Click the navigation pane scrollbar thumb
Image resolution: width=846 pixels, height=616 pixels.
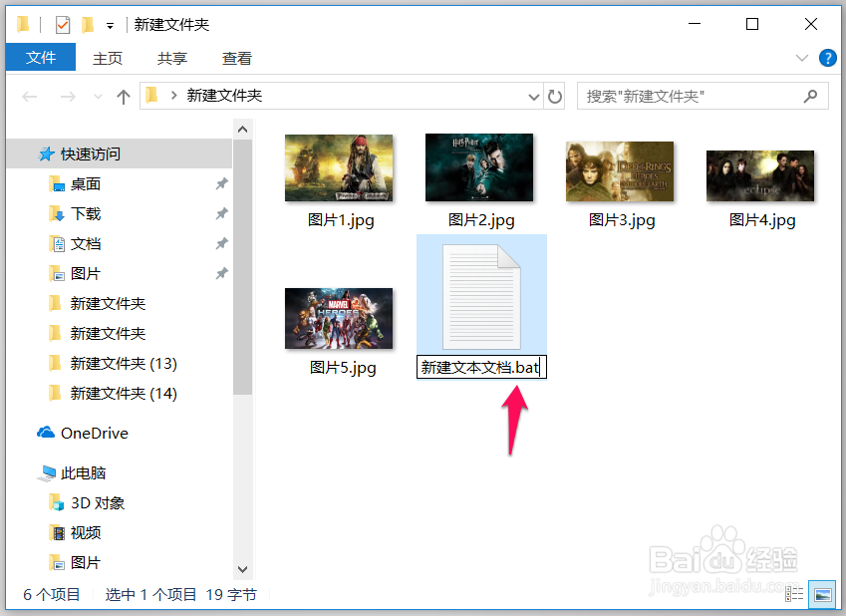click(242, 267)
